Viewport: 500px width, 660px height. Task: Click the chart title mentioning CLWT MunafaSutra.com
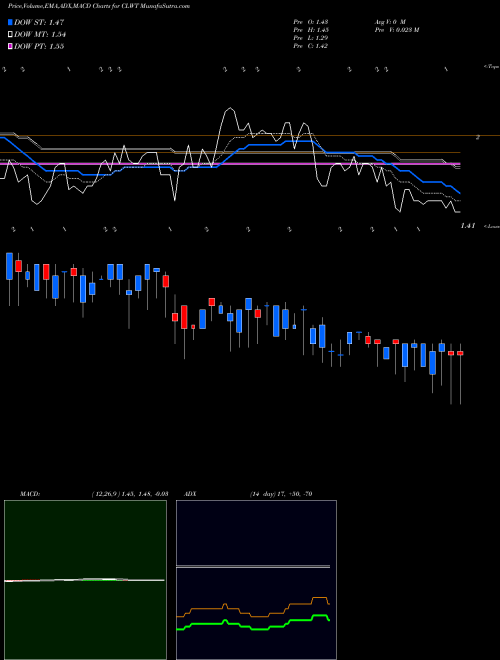98,6
